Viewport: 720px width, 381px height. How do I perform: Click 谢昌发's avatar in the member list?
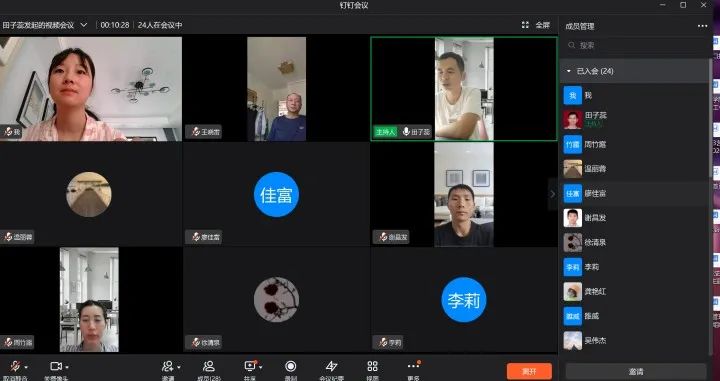573,218
